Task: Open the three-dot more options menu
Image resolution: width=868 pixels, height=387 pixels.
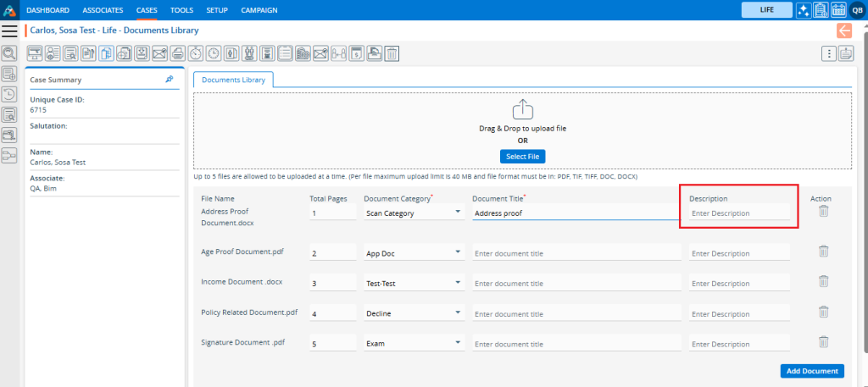Action: pyautogui.click(x=829, y=53)
